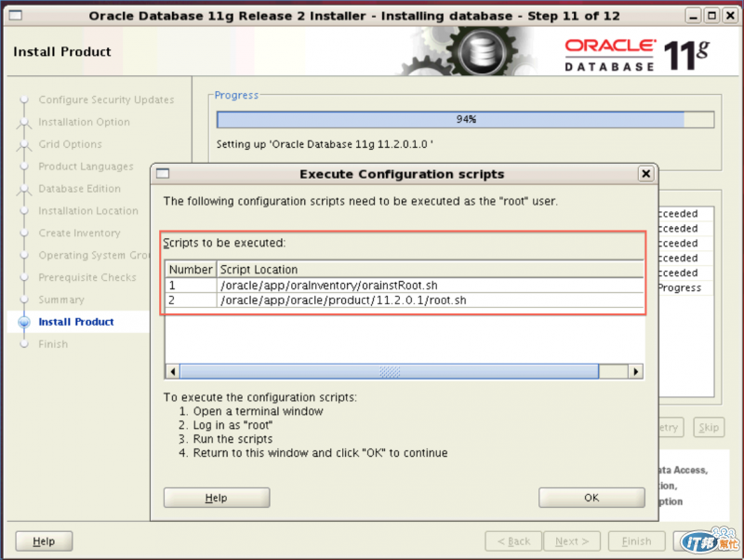The width and height of the screenshot is (744, 560).
Task: Select Grid Options step
Action: [x=71, y=144]
